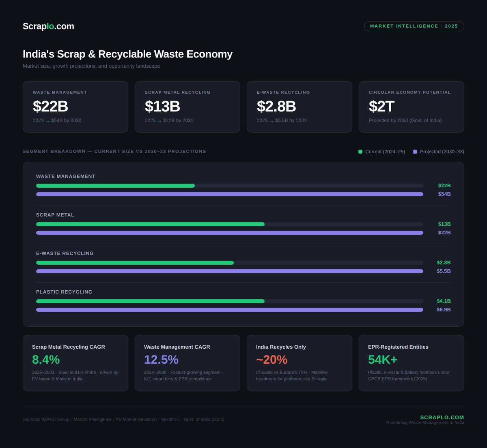Click the 2023 → $54B by 2030 subtext

[x=57, y=120]
